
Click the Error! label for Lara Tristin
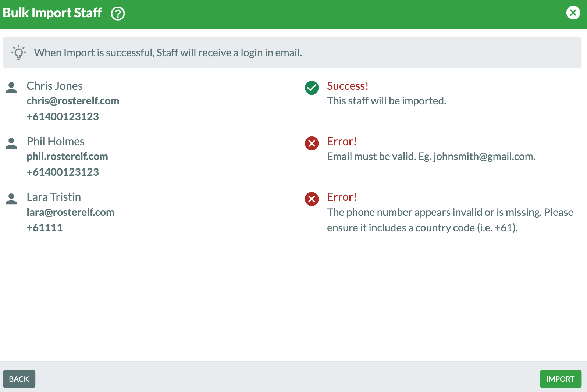point(342,197)
